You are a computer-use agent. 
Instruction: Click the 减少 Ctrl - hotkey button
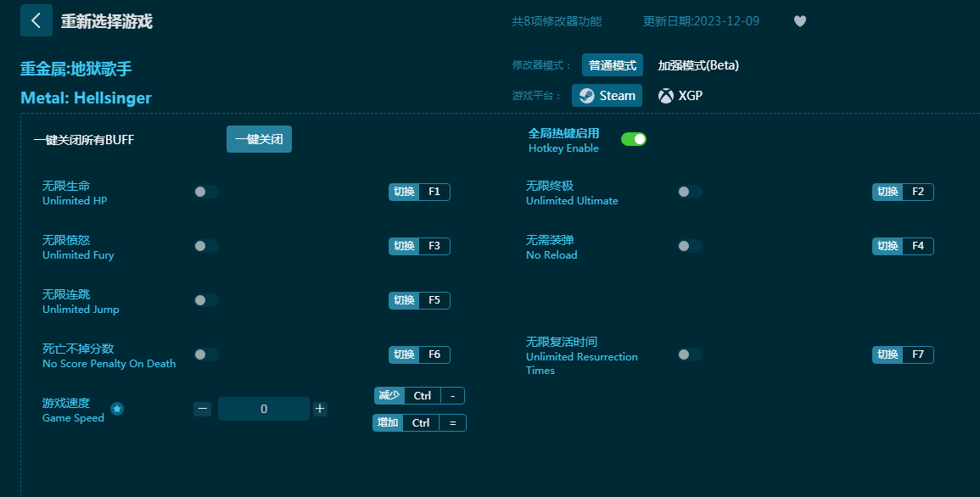(x=419, y=396)
